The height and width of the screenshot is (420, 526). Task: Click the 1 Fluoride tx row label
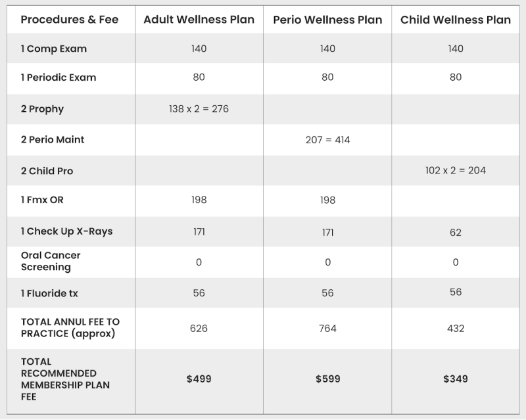coord(49,293)
